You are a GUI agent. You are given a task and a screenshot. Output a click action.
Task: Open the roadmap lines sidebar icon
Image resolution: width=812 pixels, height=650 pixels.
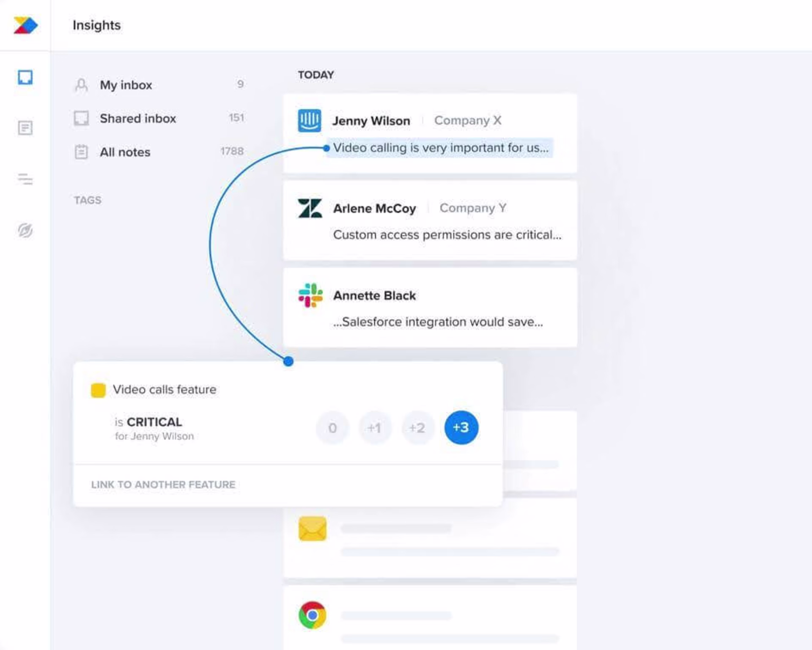pyautogui.click(x=25, y=179)
